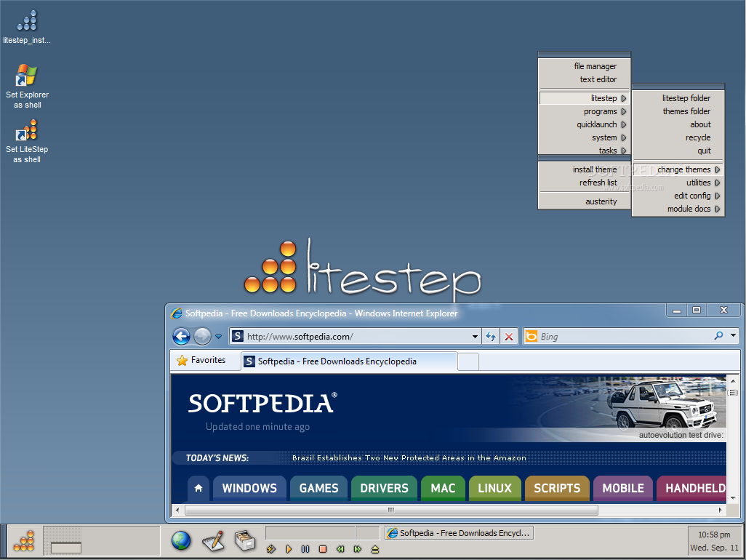
Task: Launch the file cabinet file manager shortcut
Action: pos(245,540)
